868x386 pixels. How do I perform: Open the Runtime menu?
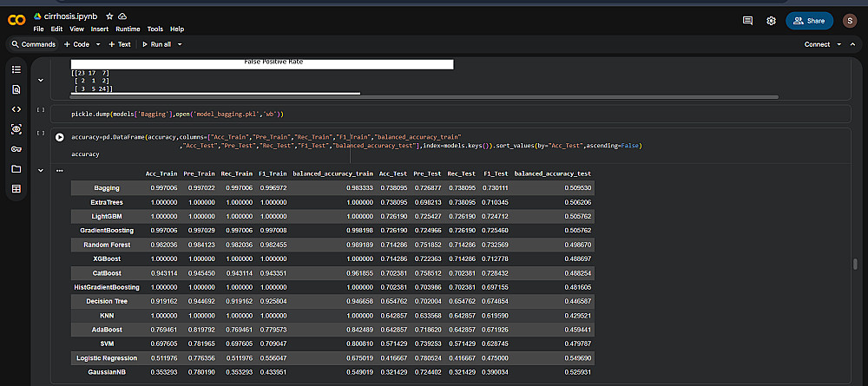[x=128, y=29]
